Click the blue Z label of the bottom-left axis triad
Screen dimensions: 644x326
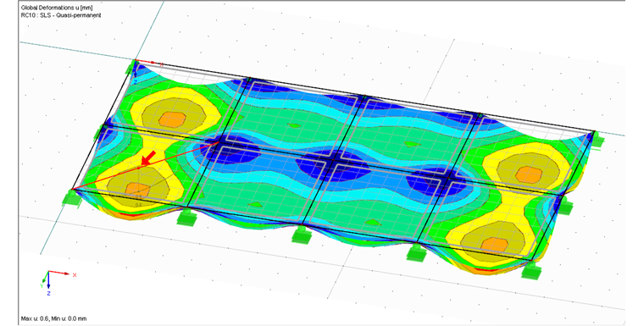tap(48, 293)
